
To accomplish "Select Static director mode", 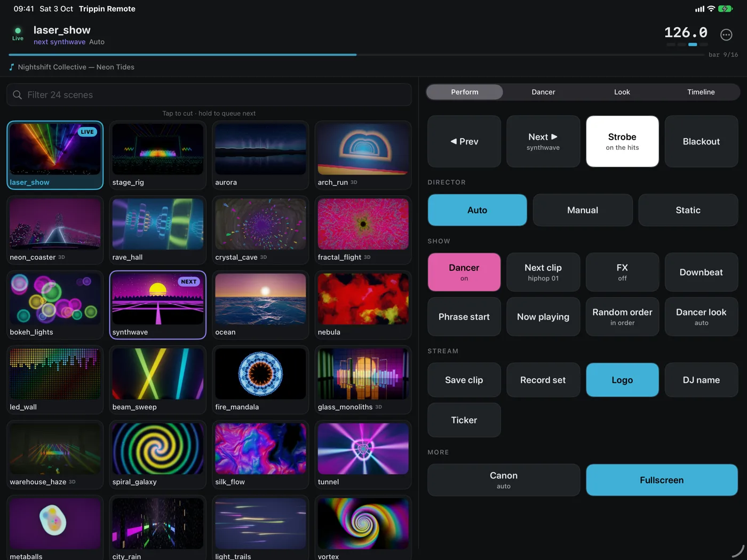I will 688,210.
